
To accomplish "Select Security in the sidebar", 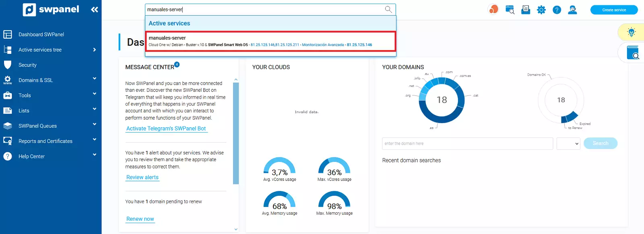I will pyautogui.click(x=27, y=65).
